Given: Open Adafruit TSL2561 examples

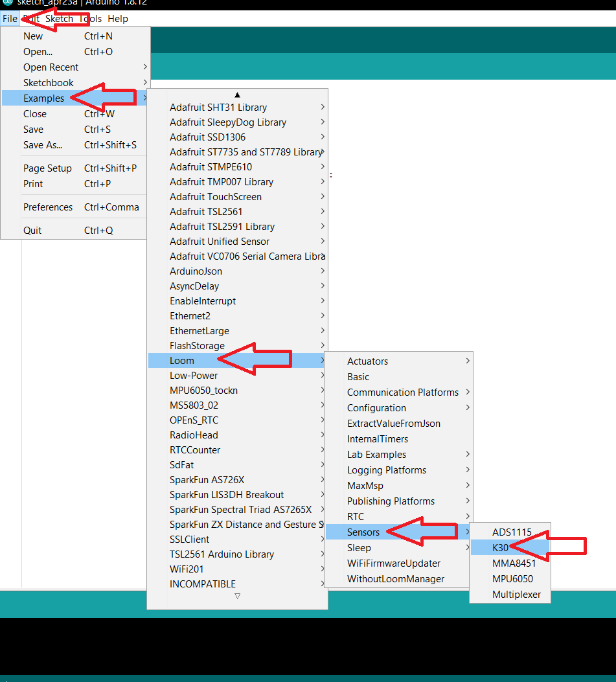Looking at the screenshot, I should coord(237,212).
